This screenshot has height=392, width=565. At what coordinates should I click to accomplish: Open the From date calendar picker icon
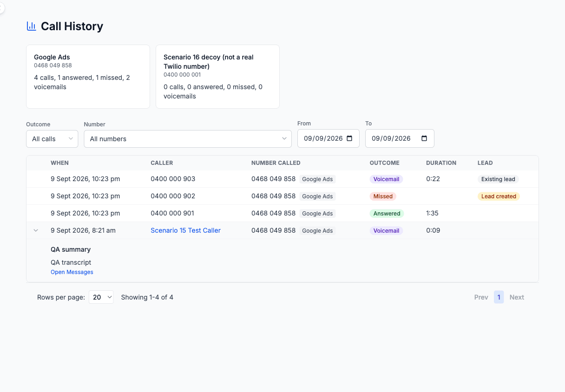350,138
